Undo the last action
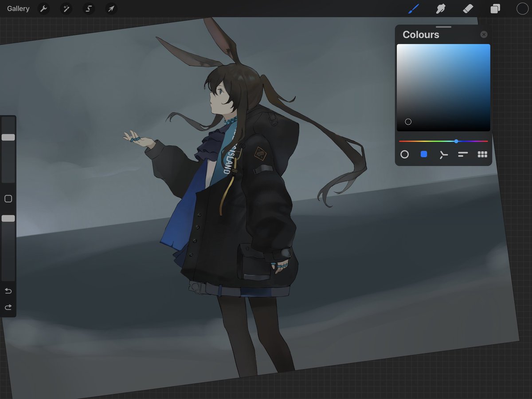532x399 pixels. click(x=8, y=291)
